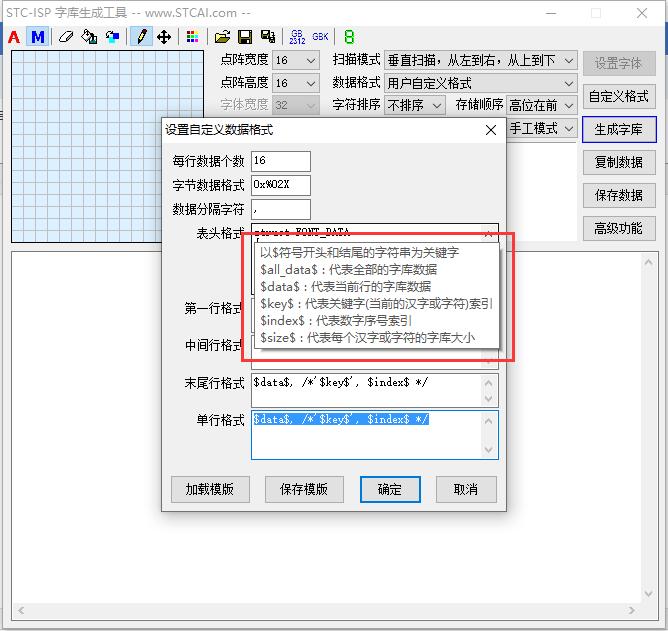Select the paint bucket fill tool
This screenshot has width=668, height=631.
[89, 37]
